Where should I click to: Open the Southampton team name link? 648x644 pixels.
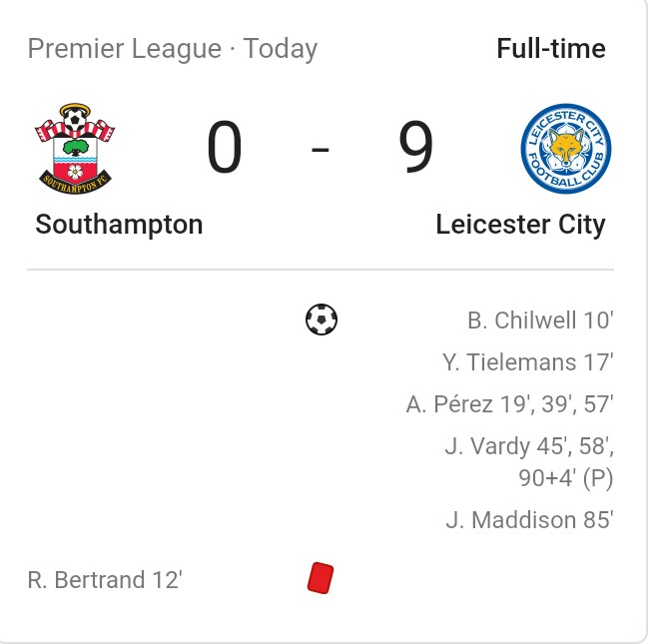point(119,224)
